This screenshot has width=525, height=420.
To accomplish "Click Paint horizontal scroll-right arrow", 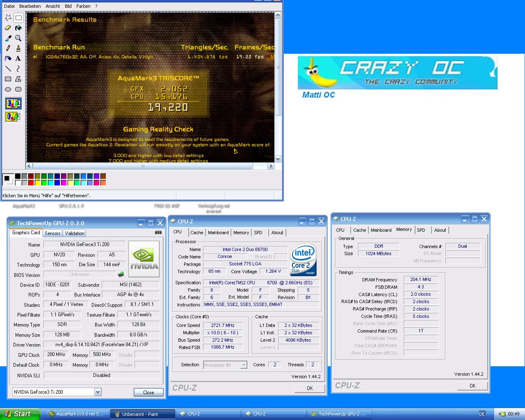I will tap(271, 166).
